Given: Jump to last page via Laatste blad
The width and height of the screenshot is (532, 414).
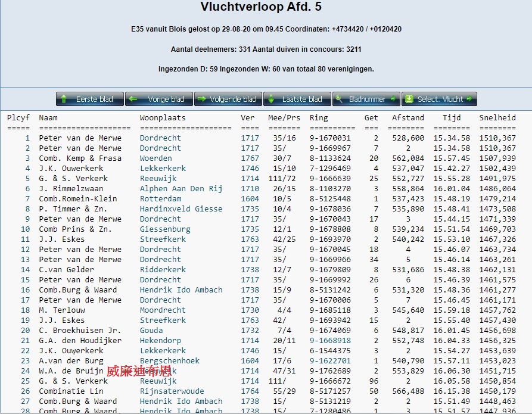Looking at the screenshot, I should point(297,99).
